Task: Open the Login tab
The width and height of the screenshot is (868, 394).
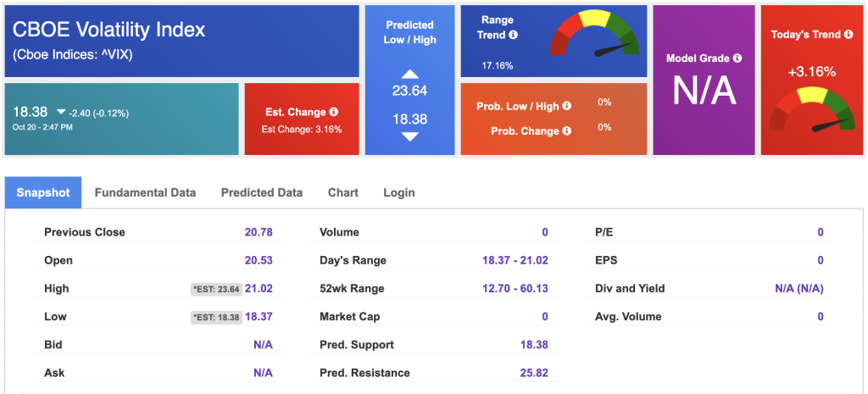Action: (399, 192)
